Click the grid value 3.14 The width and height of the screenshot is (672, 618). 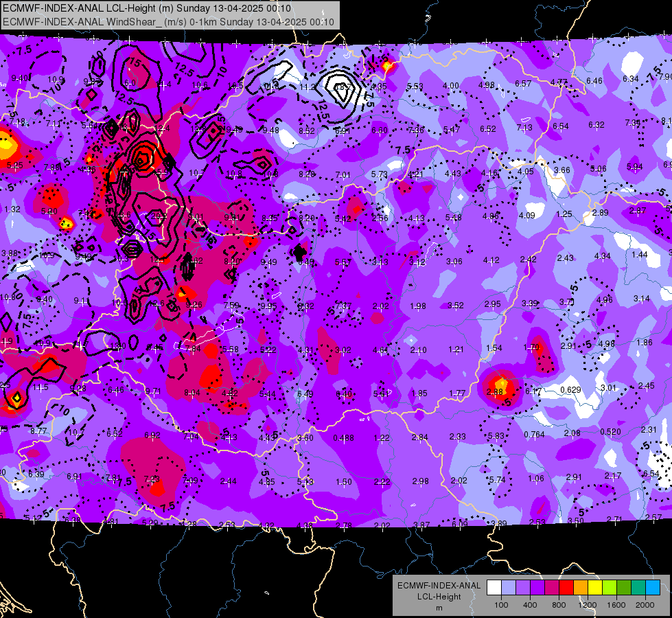click(642, 298)
